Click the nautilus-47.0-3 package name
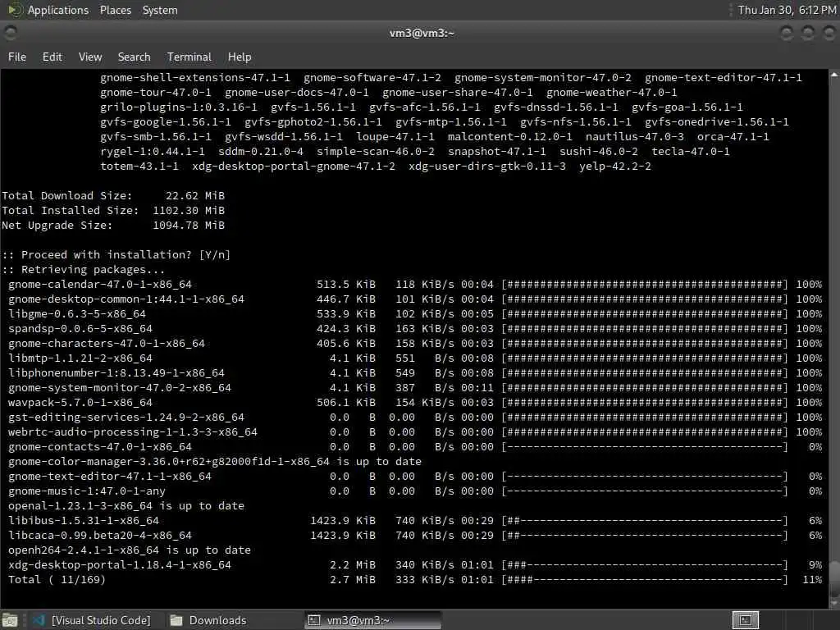Viewport: 840px width, 630px height. click(x=634, y=137)
